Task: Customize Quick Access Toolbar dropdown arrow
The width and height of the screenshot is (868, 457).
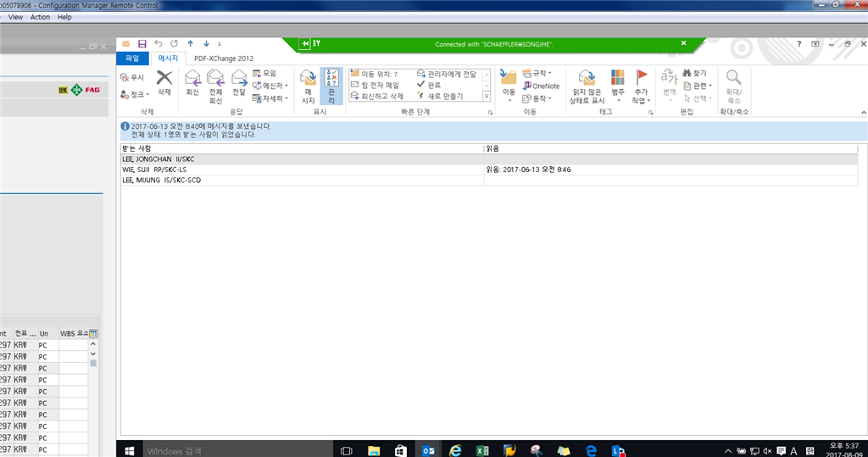Action: click(x=220, y=44)
